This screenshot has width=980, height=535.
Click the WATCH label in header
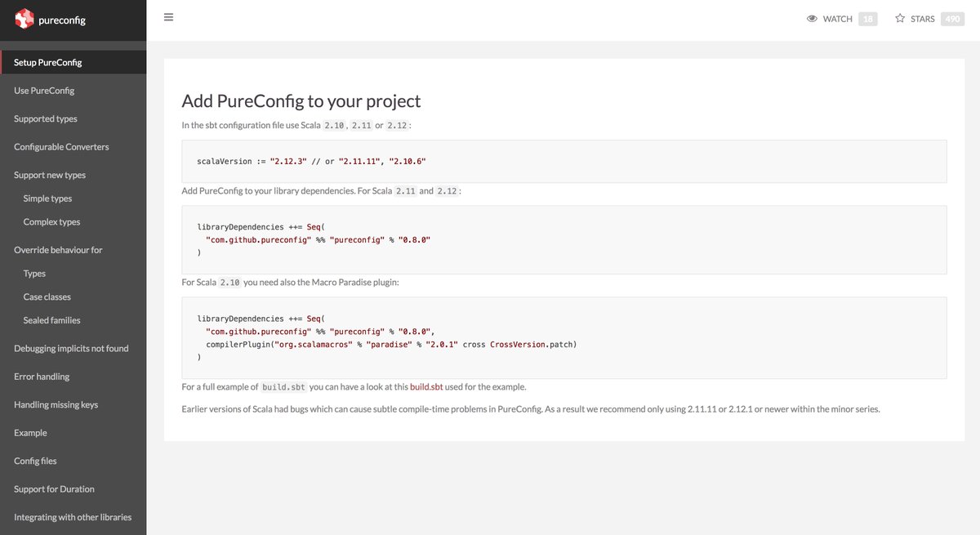838,19
